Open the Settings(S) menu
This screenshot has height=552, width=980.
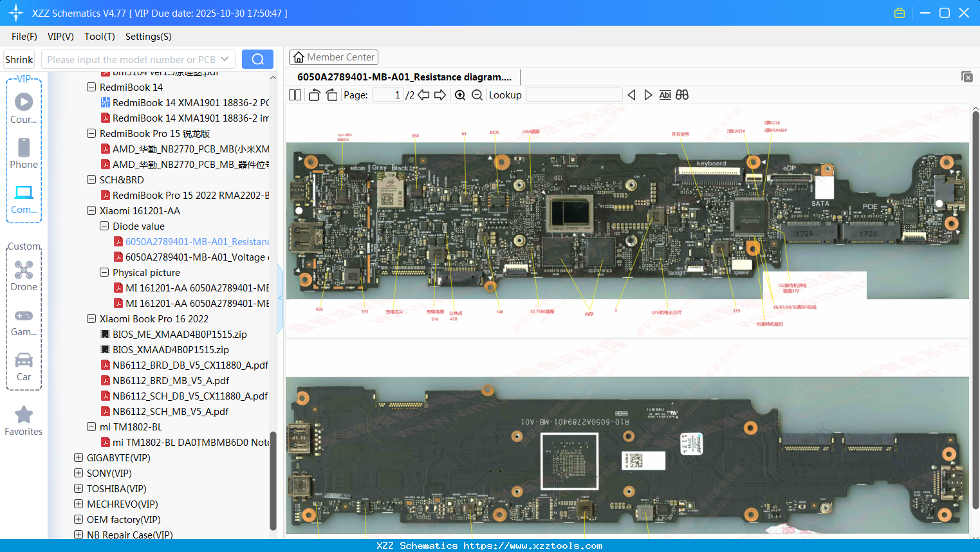pos(149,37)
